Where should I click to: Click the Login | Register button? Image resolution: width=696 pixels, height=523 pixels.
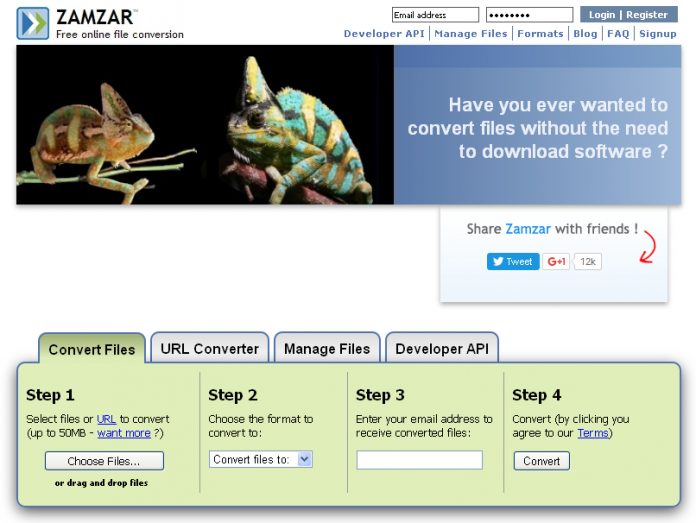[x=628, y=15]
